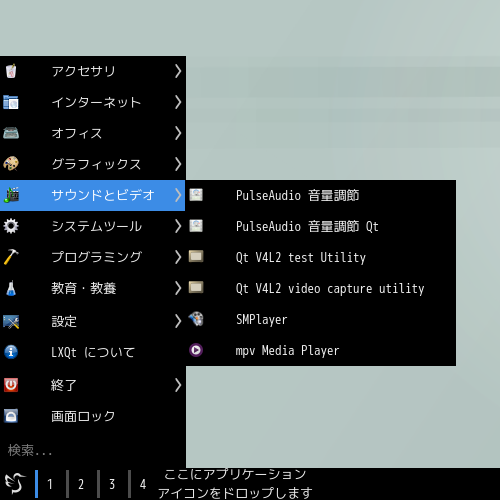Viewport: 500px width, 500px height.
Task: Click the システムツール gear icon
Action: point(11,226)
